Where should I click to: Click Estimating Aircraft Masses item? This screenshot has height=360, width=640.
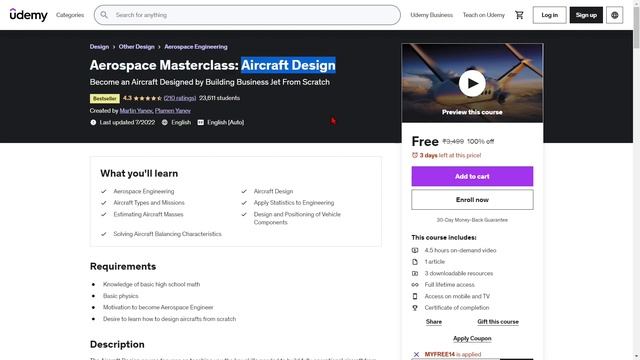click(148, 214)
